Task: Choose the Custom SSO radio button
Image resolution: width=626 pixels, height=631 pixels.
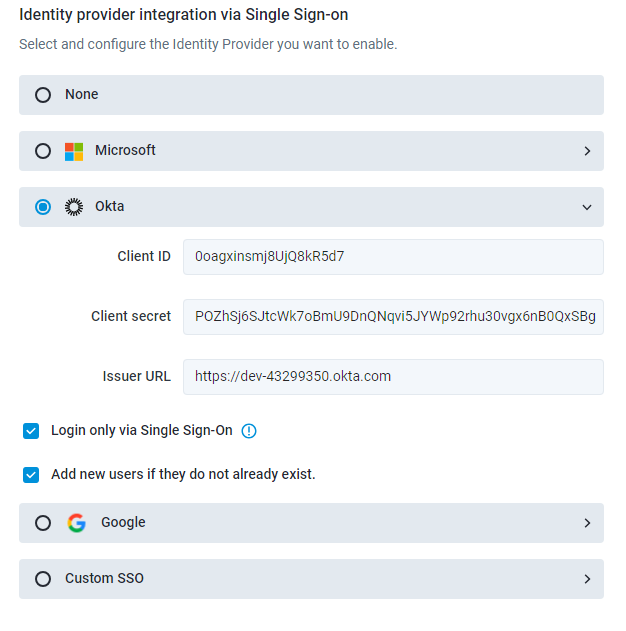Action: tap(43, 579)
